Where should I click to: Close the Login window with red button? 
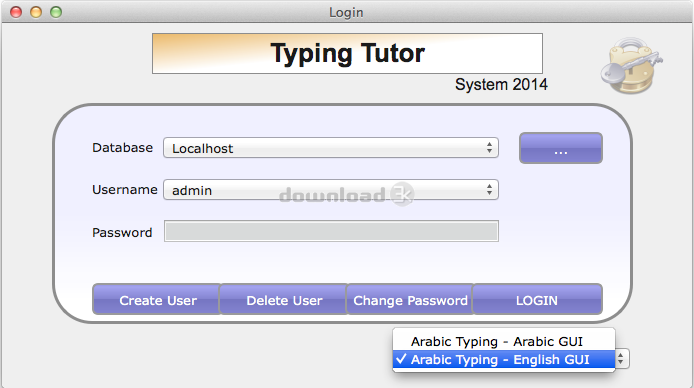[x=16, y=12]
